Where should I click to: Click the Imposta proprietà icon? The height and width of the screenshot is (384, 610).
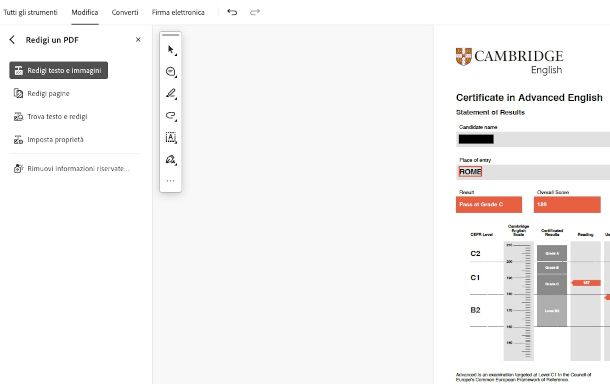pyautogui.click(x=18, y=139)
